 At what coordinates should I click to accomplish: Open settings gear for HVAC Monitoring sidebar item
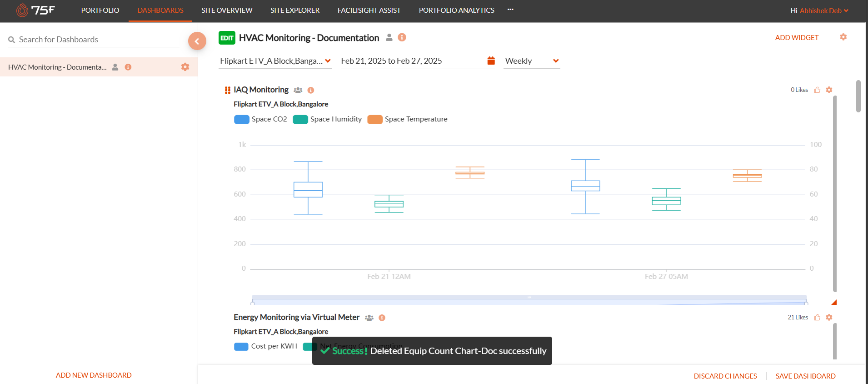click(x=185, y=67)
